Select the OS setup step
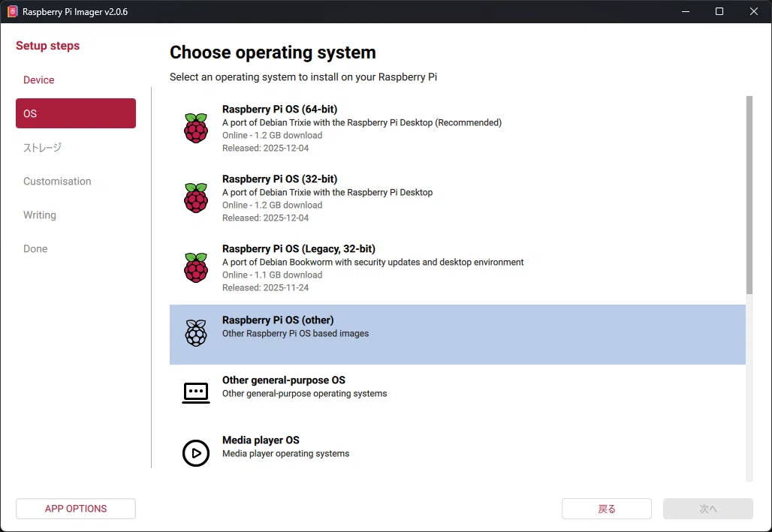The image size is (772, 532). (76, 113)
